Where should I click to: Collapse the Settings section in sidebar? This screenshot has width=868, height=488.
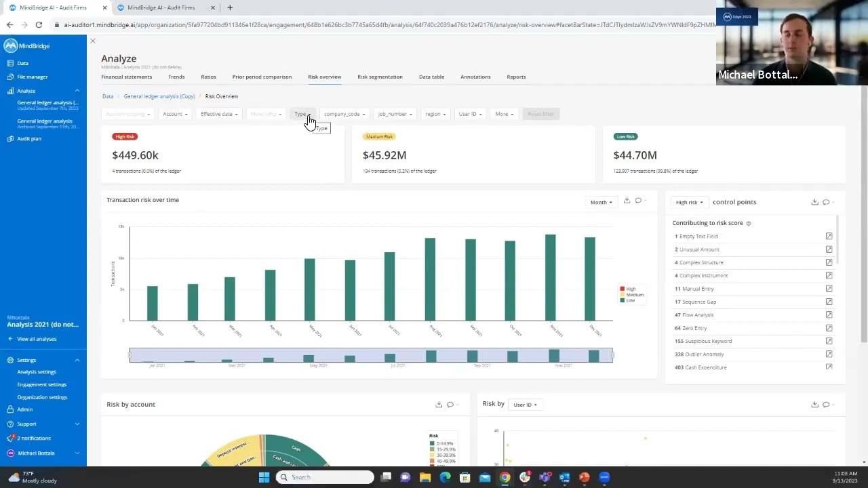click(x=77, y=360)
